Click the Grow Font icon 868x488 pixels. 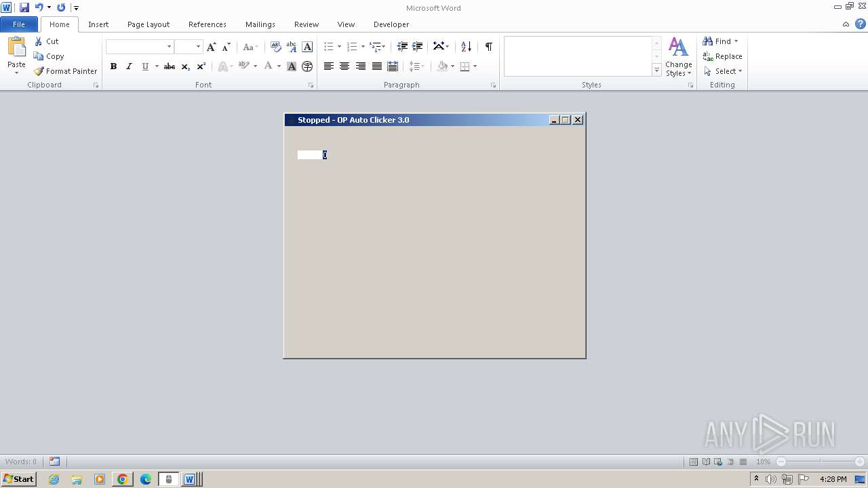pos(212,47)
